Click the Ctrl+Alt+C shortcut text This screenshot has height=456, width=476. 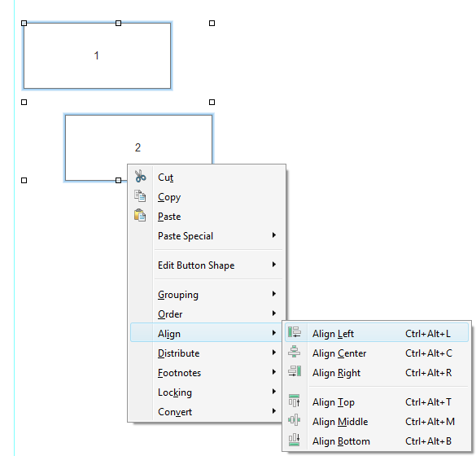click(429, 353)
